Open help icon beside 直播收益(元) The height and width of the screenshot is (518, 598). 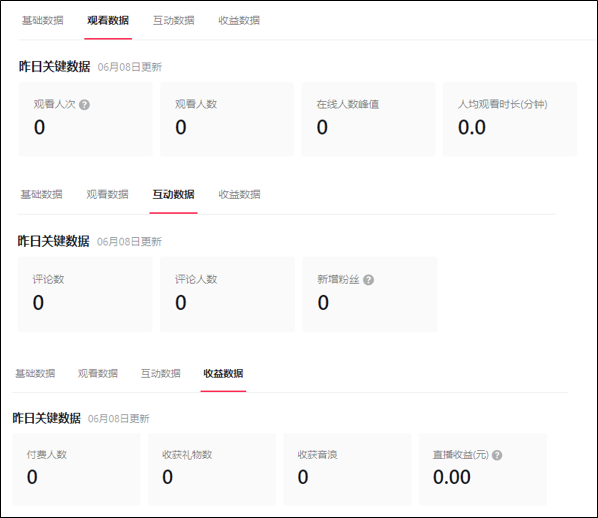(497, 455)
